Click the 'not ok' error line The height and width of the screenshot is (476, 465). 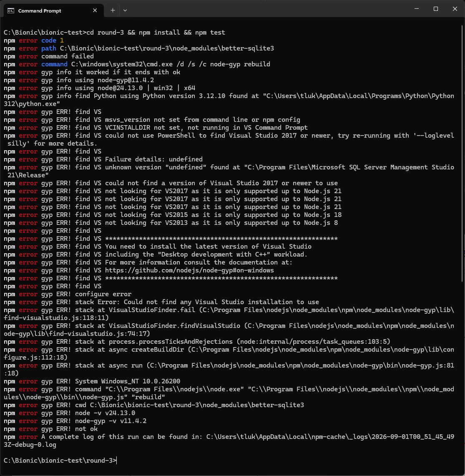(51, 428)
